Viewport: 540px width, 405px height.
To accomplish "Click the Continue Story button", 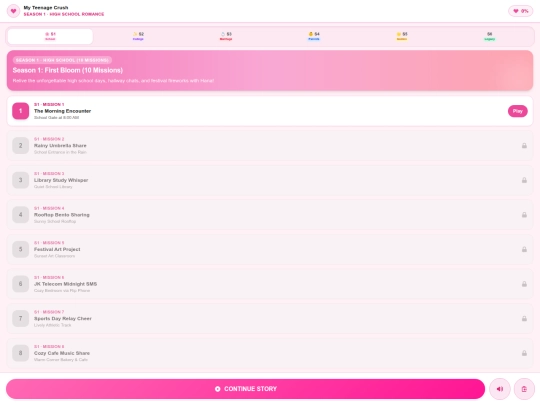I will pyautogui.click(x=245, y=389).
